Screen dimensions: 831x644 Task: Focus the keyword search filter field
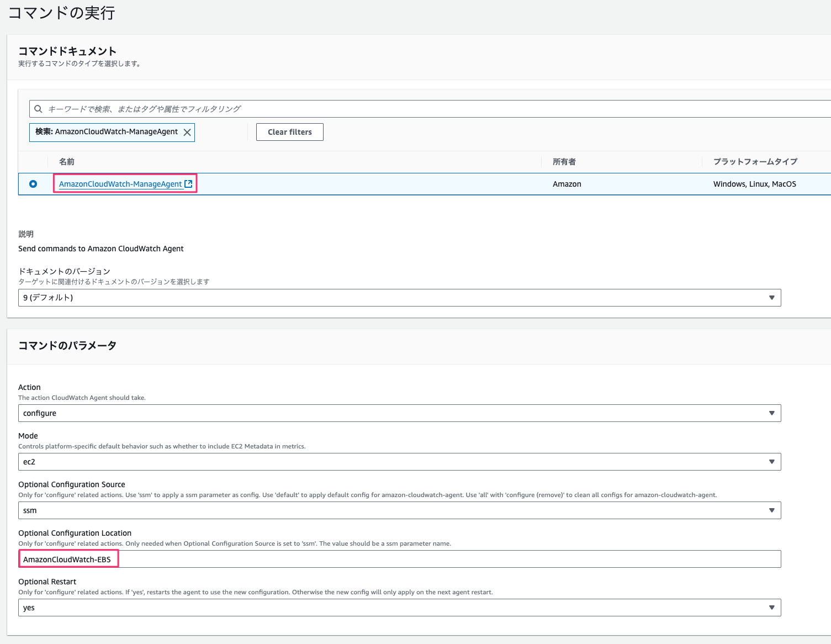tap(430, 109)
